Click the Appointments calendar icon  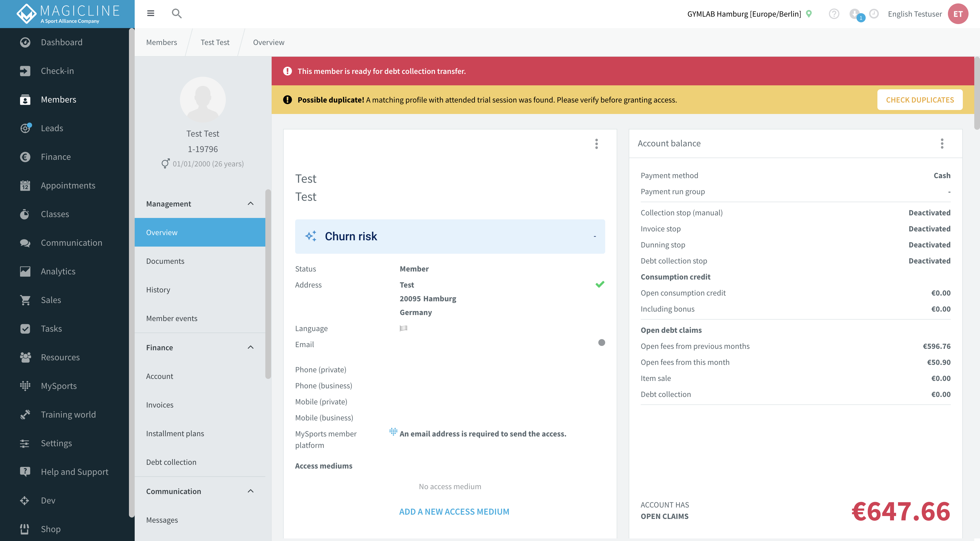[25, 186]
